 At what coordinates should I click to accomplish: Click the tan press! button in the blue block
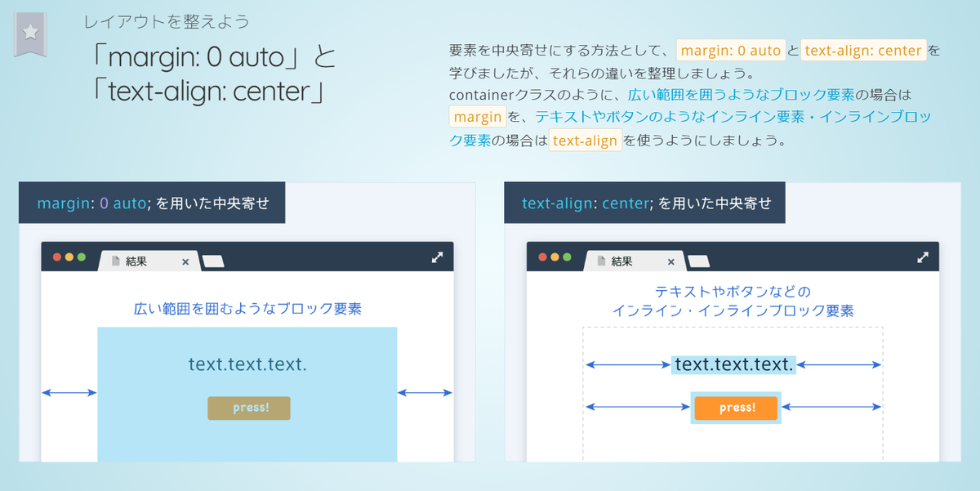click(249, 408)
